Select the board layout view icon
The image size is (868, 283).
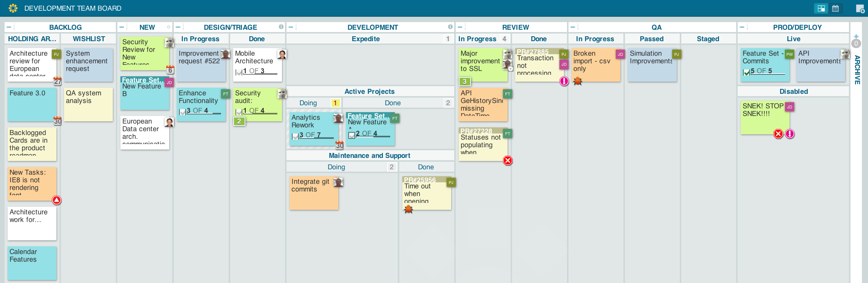821,8
